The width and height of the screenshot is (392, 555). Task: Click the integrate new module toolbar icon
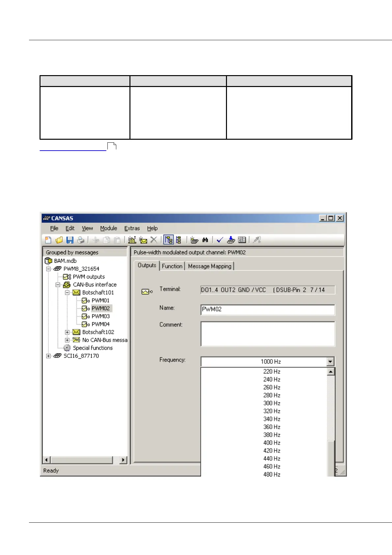tap(194, 240)
